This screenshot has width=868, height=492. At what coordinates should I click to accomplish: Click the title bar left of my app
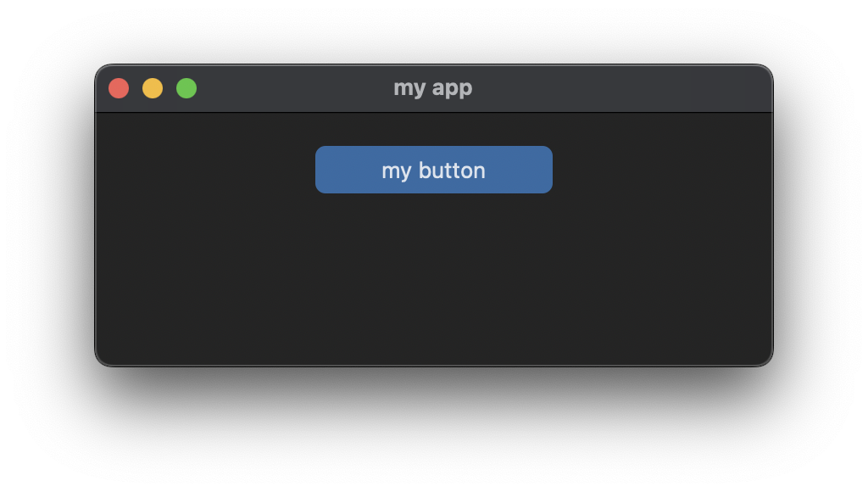297,87
